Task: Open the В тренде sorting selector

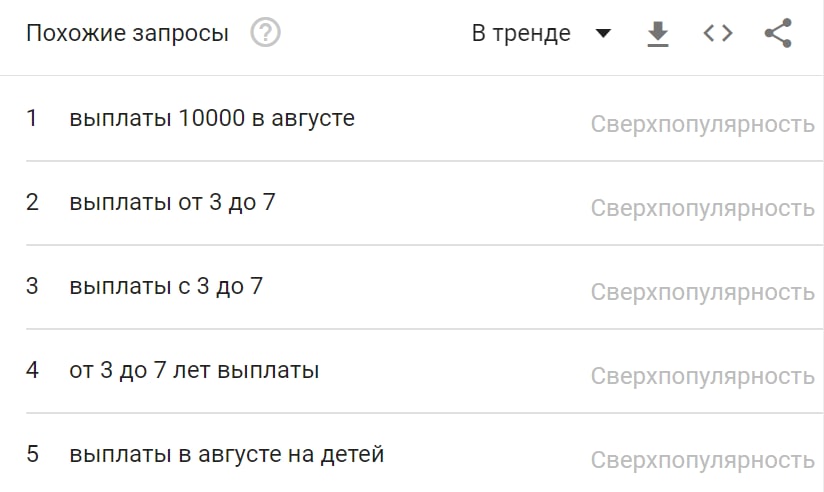Action: 522,34
